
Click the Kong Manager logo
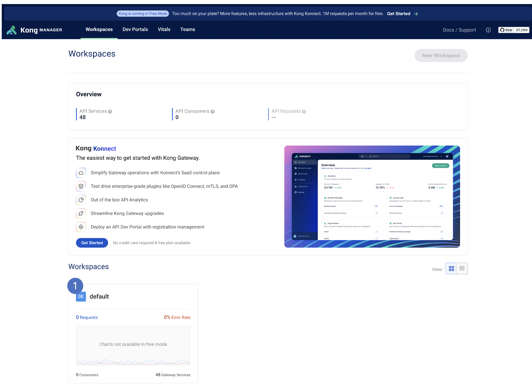tap(34, 30)
